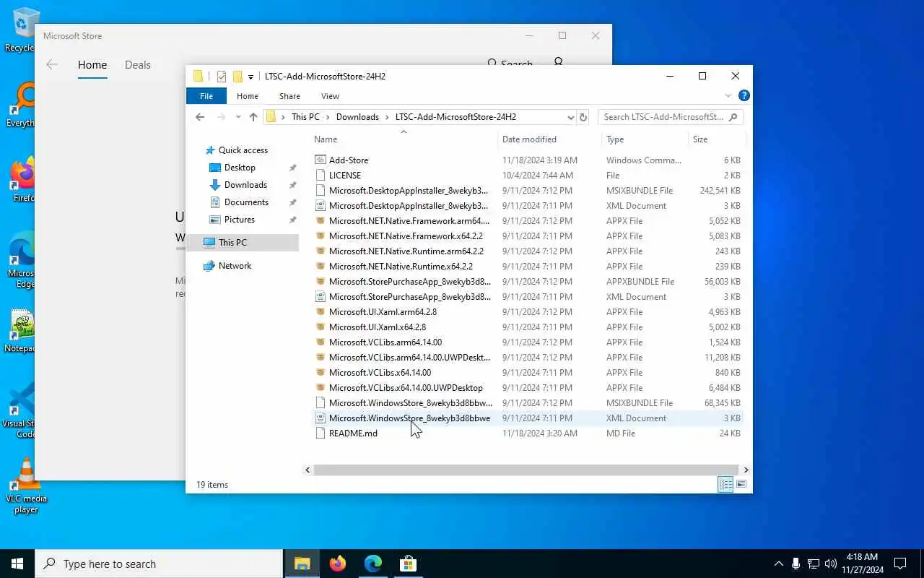Switch to details view layout
This screenshot has height=578, width=924.
point(725,485)
